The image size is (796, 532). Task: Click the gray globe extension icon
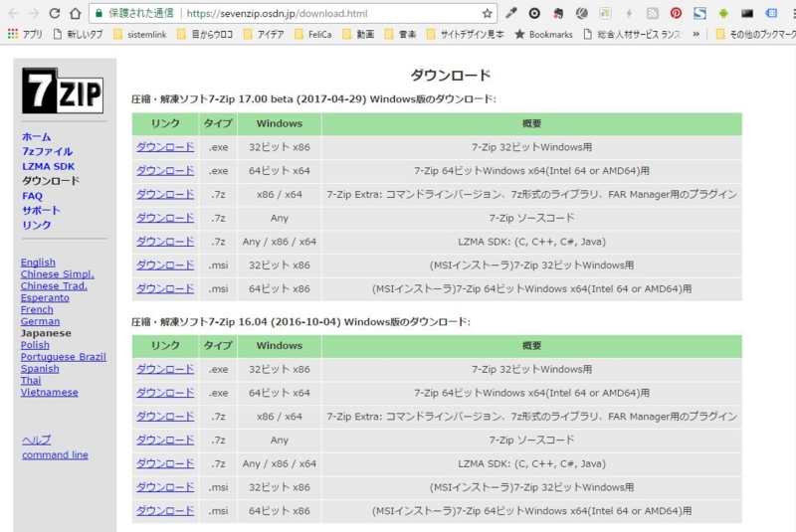[x=582, y=14]
